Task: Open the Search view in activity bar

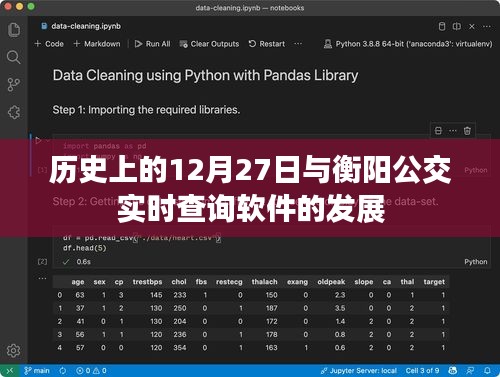Action: pos(14,57)
